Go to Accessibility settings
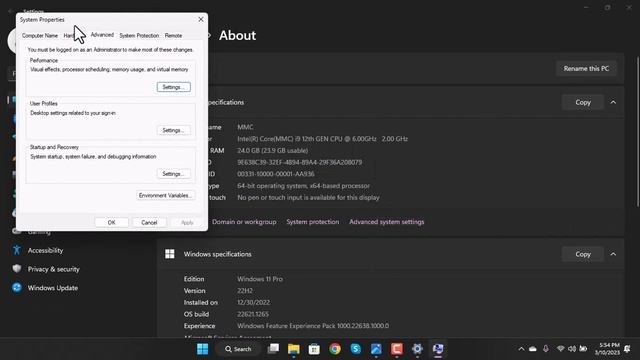The height and width of the screenshot is (360, 640). [x=45, y=250]
